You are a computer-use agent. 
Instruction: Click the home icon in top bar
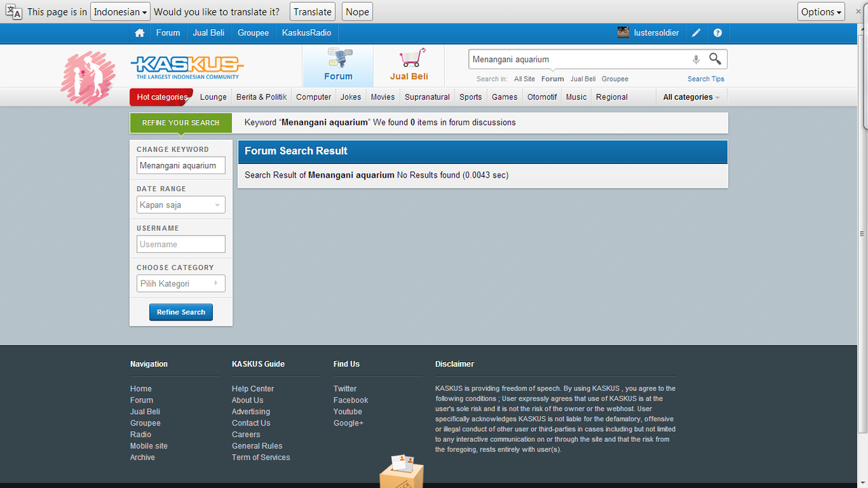140,33
